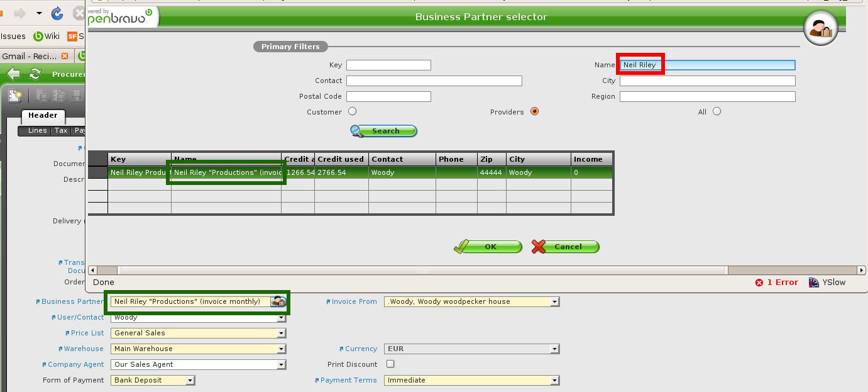Toggle the Print Discount checkbox
The width and height of the screenshot is (868, 392).
(390, 364)
